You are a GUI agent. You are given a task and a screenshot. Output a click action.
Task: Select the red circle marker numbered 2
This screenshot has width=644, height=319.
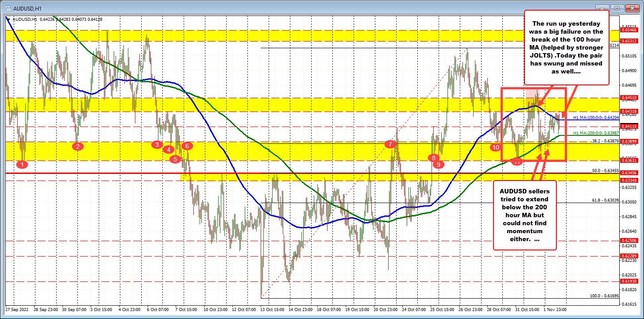[77, 146]
